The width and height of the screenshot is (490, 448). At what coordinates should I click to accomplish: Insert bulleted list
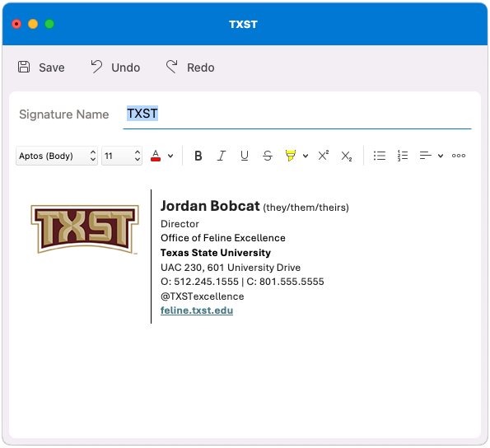(x=380, y=156)
